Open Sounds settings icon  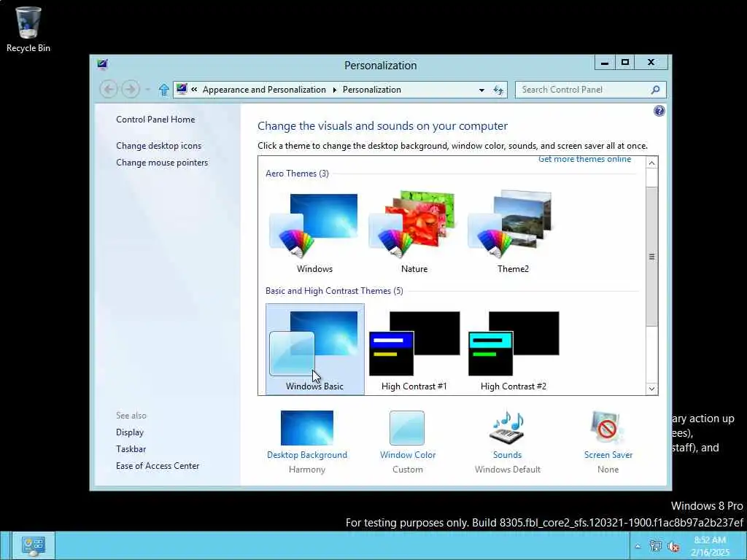tap(507, 427)
